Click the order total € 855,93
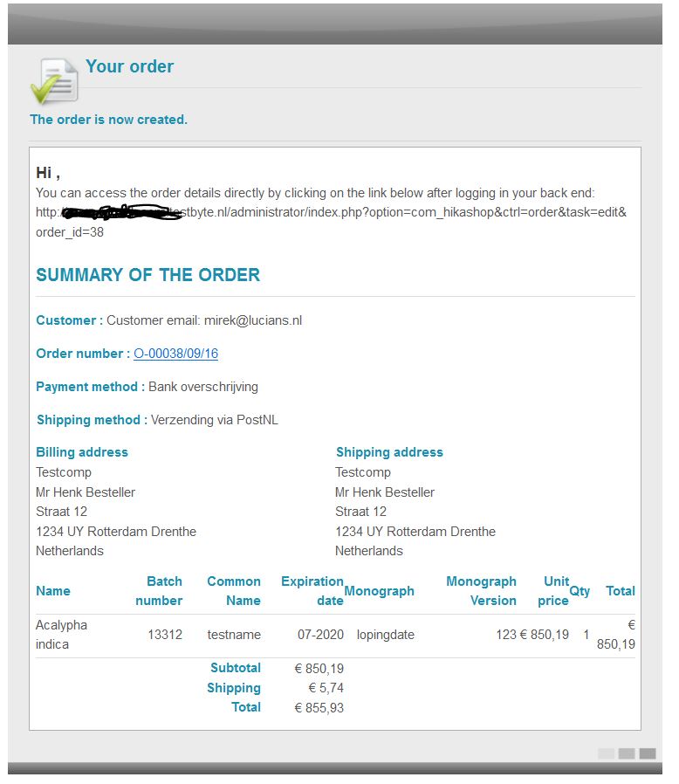 click(319, 708)
